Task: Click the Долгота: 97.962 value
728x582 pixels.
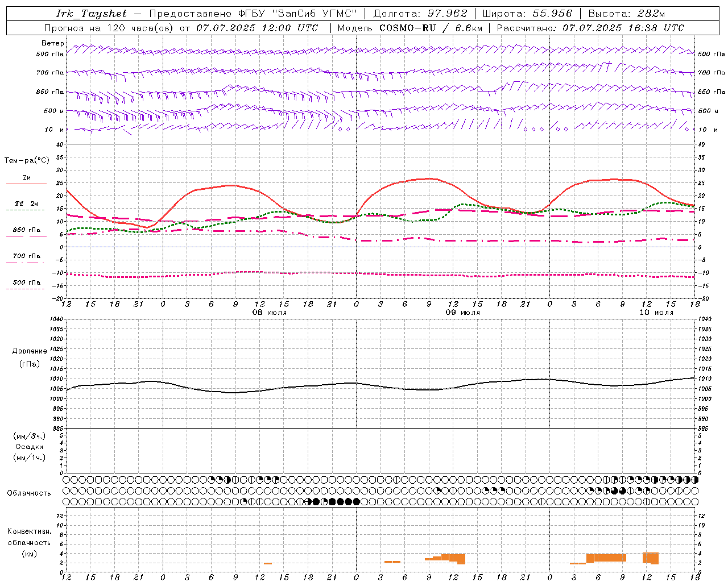Action: point(420,14)
